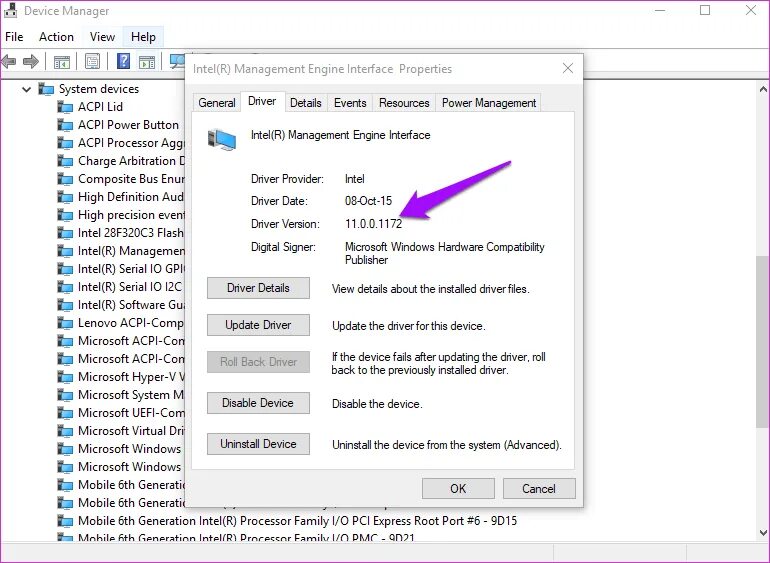Image resolution: width=770 pixels, height=563 pixels.
Task: Select High Definition Audio tree item
Action: tap(131, 197)
